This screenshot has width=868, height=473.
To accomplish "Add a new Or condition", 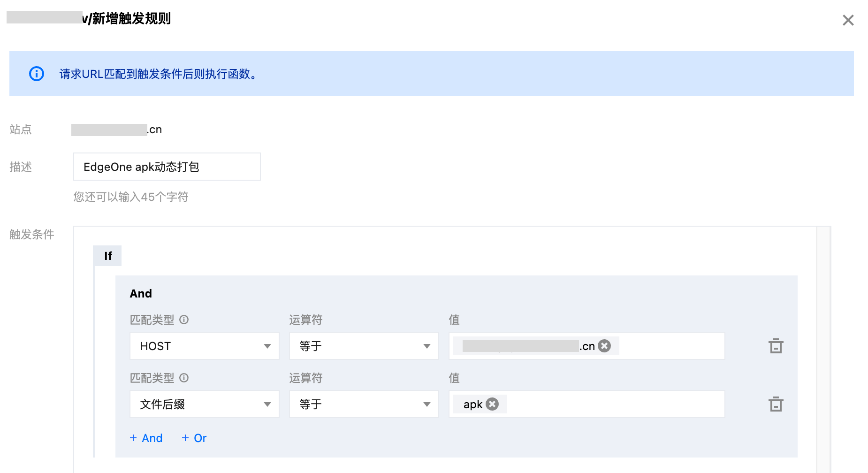I will click(194, 438).
